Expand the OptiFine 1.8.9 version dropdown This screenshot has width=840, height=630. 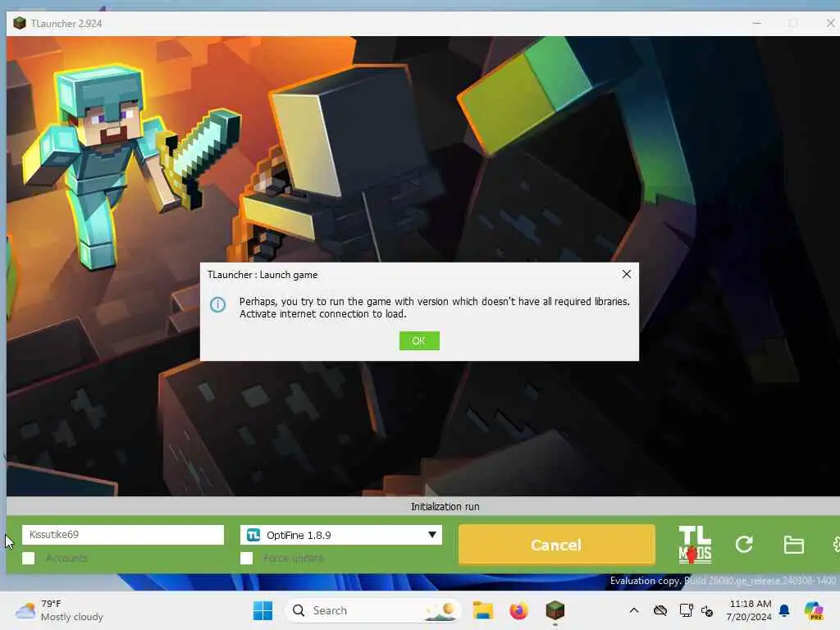(x=340, y=535)
